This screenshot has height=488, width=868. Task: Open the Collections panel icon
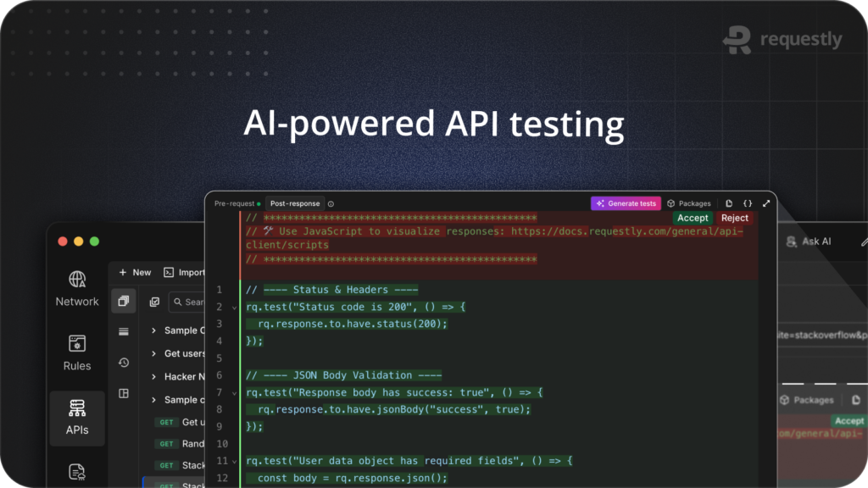coord(124,301)
